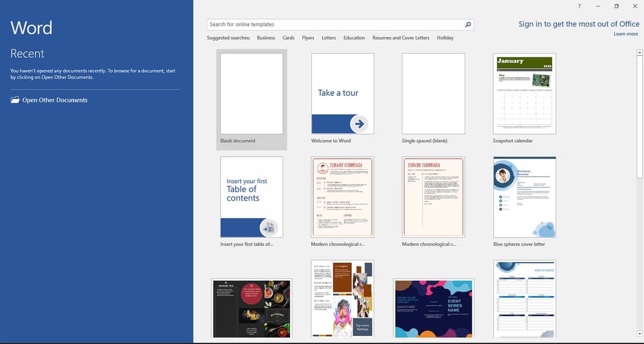
Task: Minimize the Word window
Action: (x=598, y=6)
